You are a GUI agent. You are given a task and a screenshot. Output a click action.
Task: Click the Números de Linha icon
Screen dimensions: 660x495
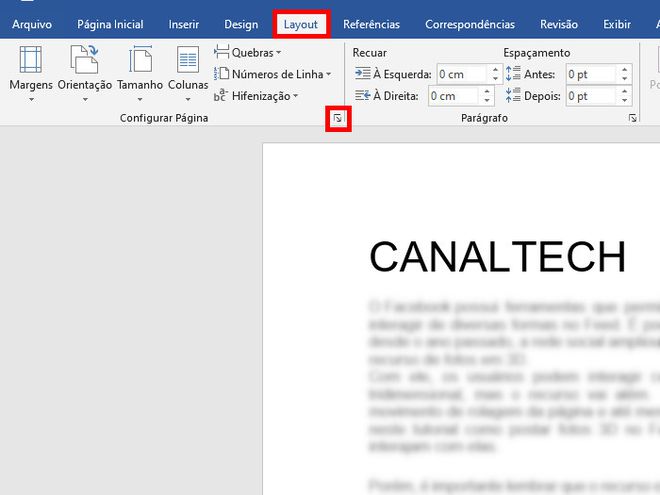point(221,74)
